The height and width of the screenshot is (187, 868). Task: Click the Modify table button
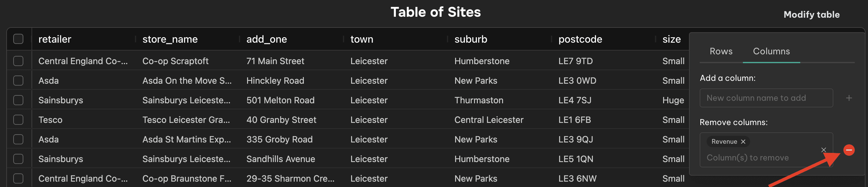[811, 15]
